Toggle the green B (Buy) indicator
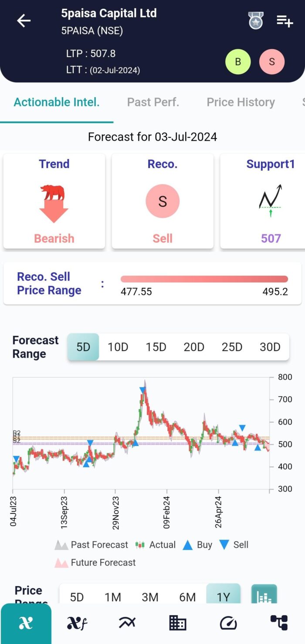 tap(238, 61)
